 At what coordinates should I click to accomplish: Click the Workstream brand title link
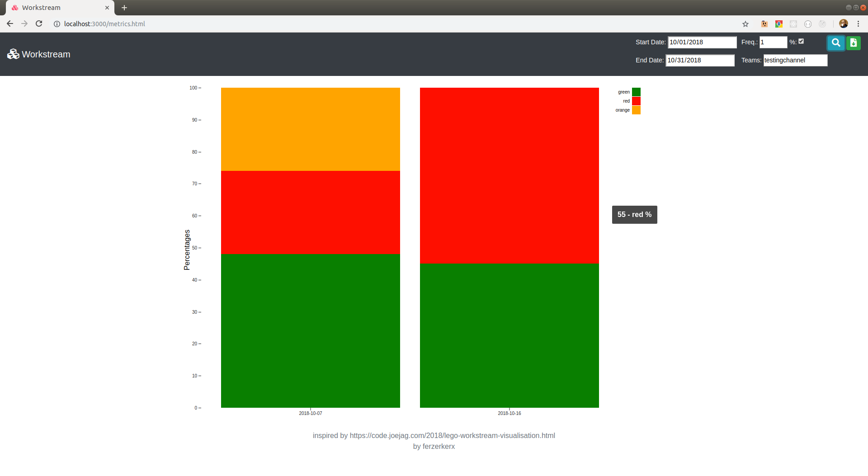pyautogui.click(x=46, y=54)
